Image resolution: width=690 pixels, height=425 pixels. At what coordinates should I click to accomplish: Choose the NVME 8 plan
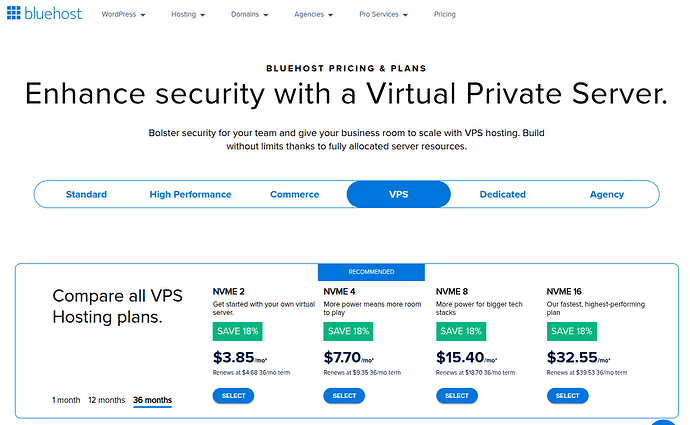coord(456,396)
